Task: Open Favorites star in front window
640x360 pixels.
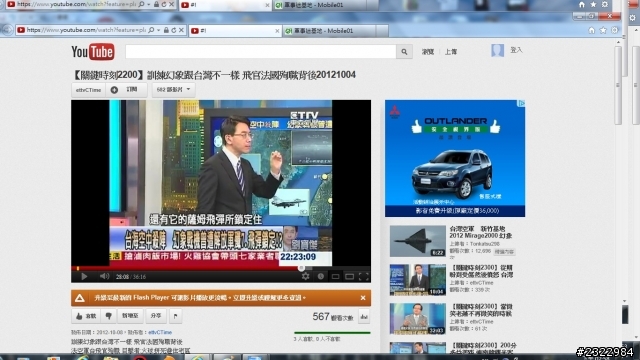Action: pos(603,30)
